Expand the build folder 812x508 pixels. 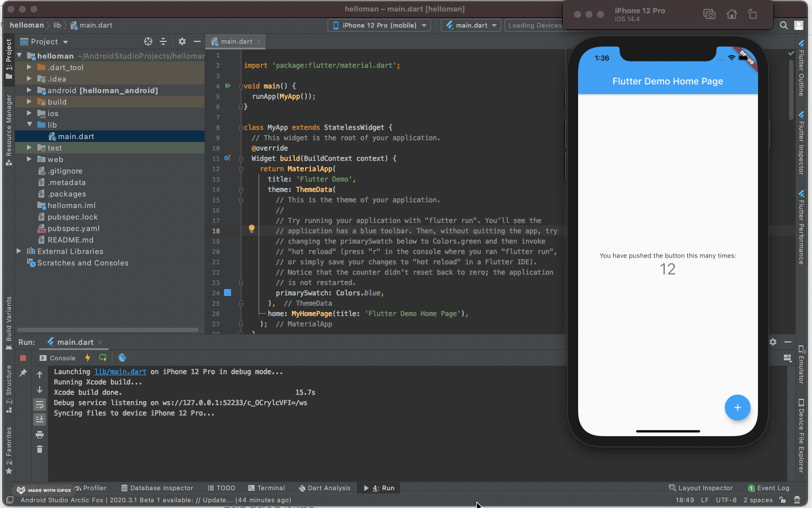click(x=29, y=102)
